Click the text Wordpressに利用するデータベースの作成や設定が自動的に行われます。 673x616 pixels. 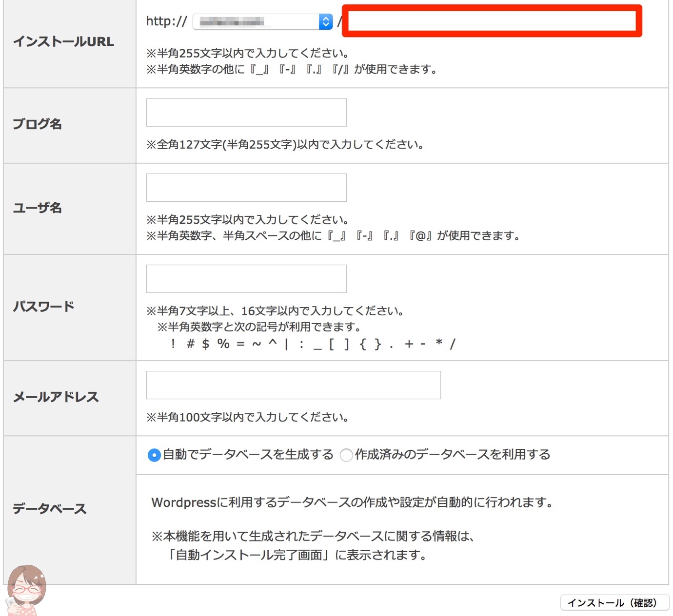coord(353,502)
